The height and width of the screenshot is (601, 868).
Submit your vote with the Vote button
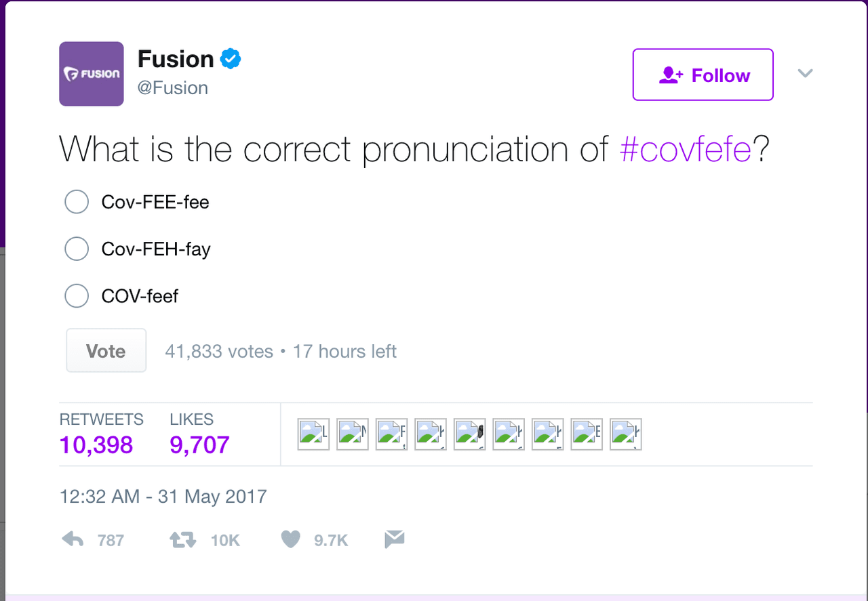[x=106, y=350]
